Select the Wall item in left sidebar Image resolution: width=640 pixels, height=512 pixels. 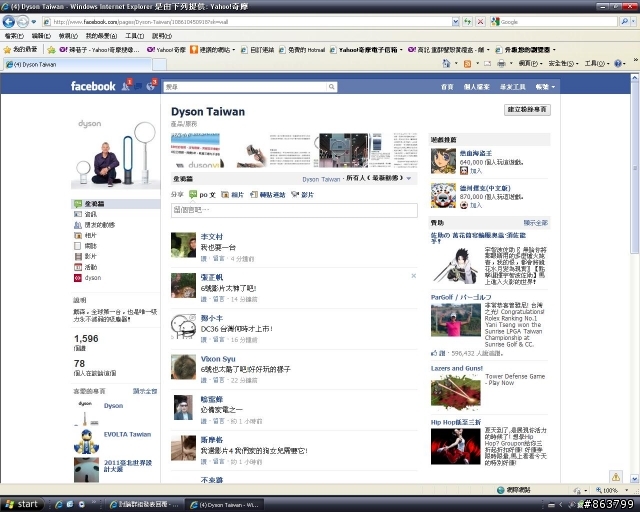[116, 204]
